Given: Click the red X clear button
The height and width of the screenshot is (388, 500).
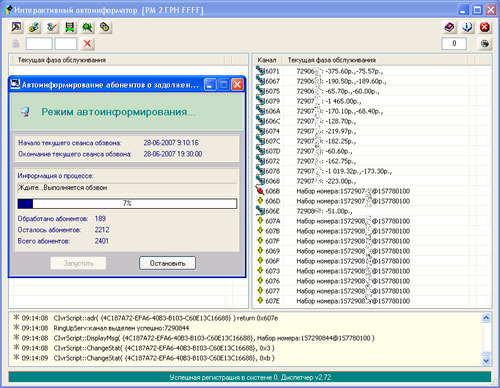Looking at the screenshot, I should 87,44.
